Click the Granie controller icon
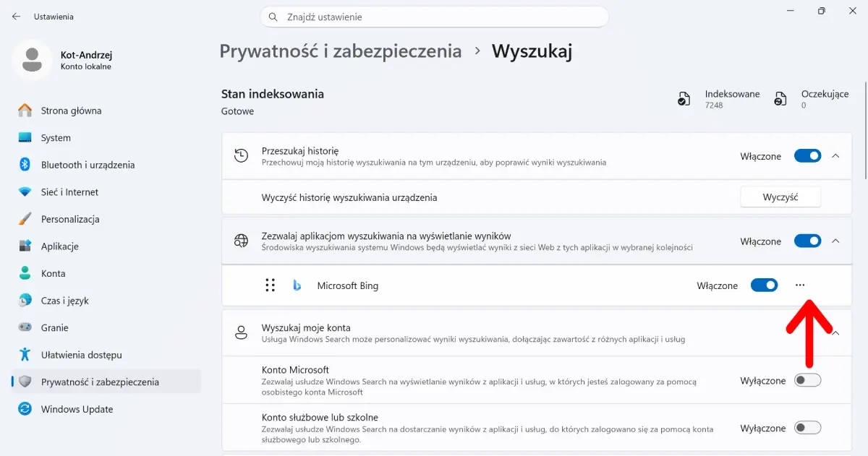The image size is (868, 456). tap(25, 327)
